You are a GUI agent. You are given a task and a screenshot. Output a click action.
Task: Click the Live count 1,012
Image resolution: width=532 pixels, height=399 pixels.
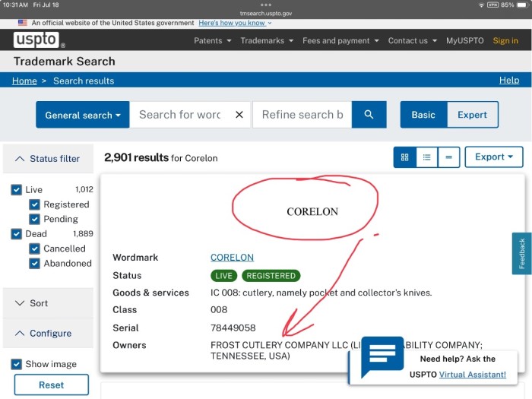84,189
